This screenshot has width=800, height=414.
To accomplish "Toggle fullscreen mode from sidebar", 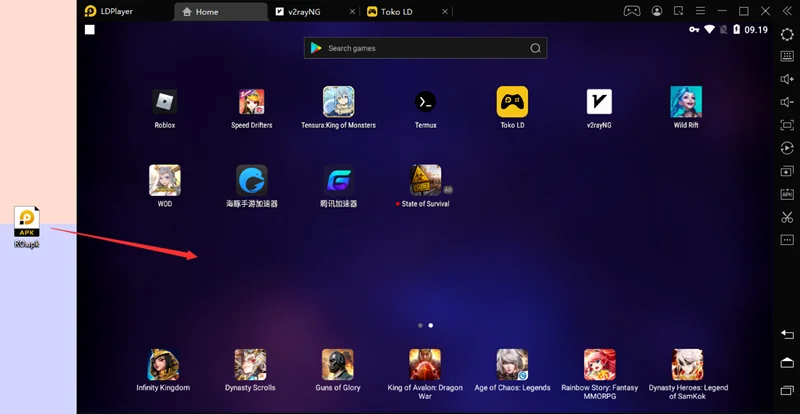I will [787, 125].
